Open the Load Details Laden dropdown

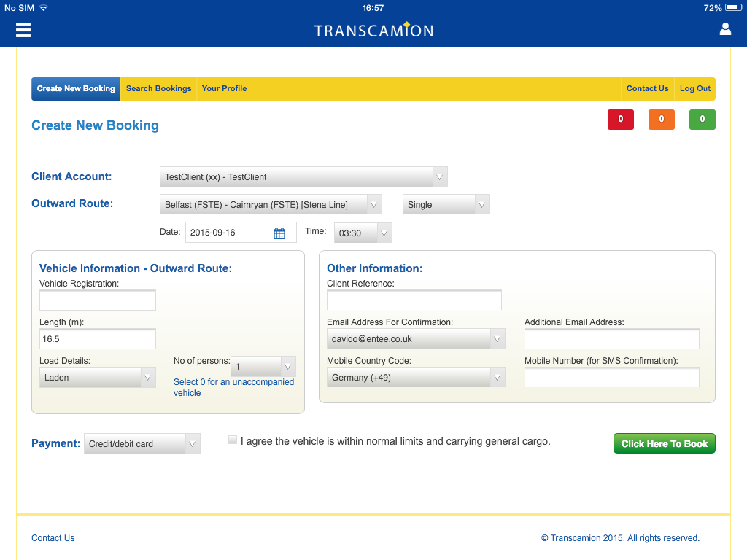coord(98,377)
